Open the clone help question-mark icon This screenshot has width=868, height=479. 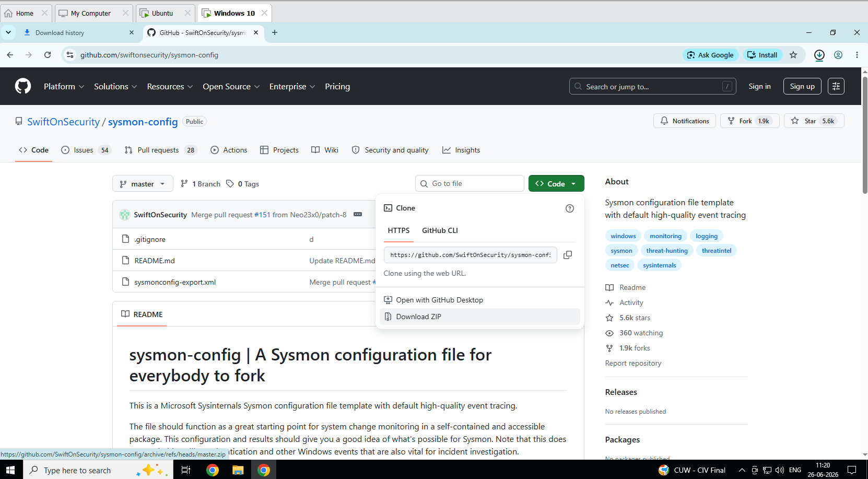570,208
